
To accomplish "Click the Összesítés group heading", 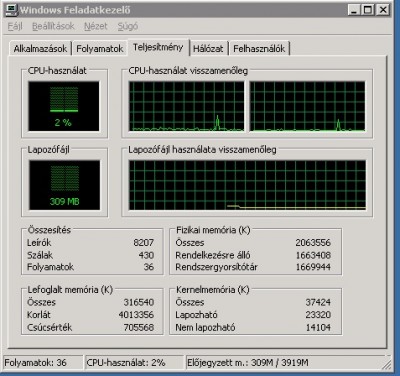I will (x=49, y=230).
